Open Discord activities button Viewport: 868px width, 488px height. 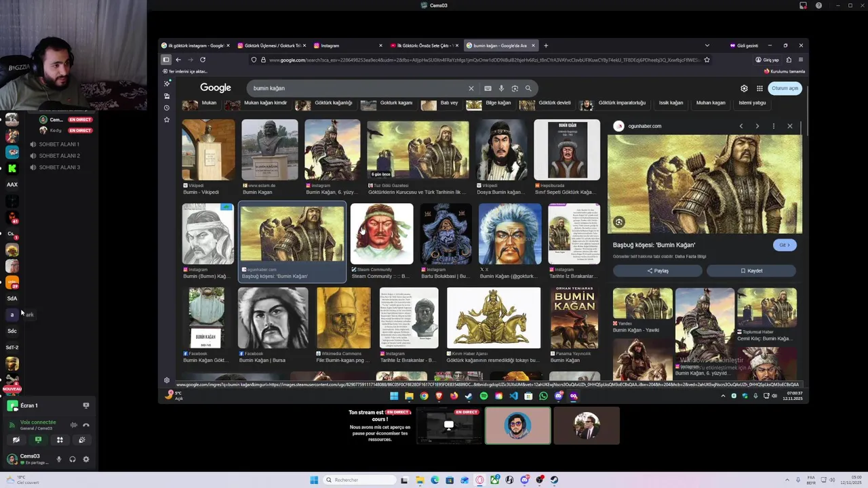coord(60,440)
